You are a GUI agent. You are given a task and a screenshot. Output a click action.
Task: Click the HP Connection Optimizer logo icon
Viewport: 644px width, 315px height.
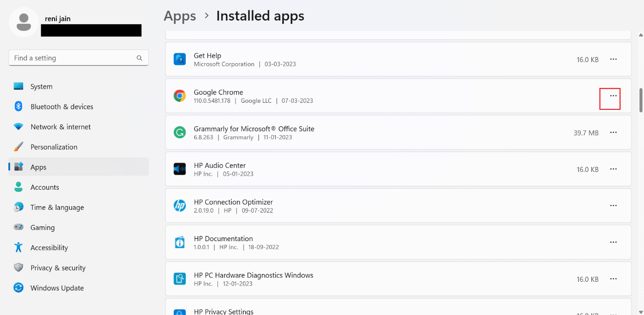(180, 206)
